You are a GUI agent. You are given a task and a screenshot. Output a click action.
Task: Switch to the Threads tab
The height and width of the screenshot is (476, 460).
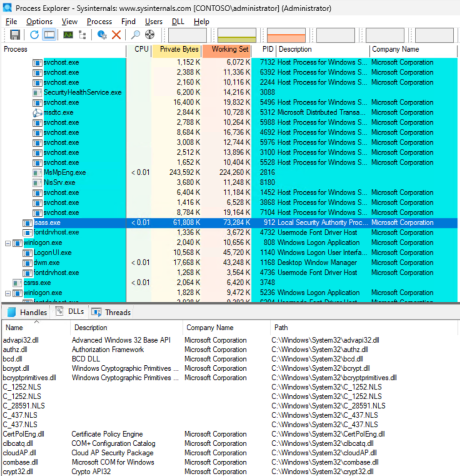click(111, 312)
